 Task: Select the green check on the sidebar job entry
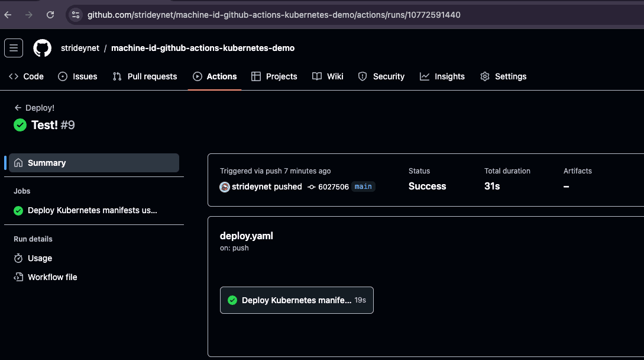[18, 211]
